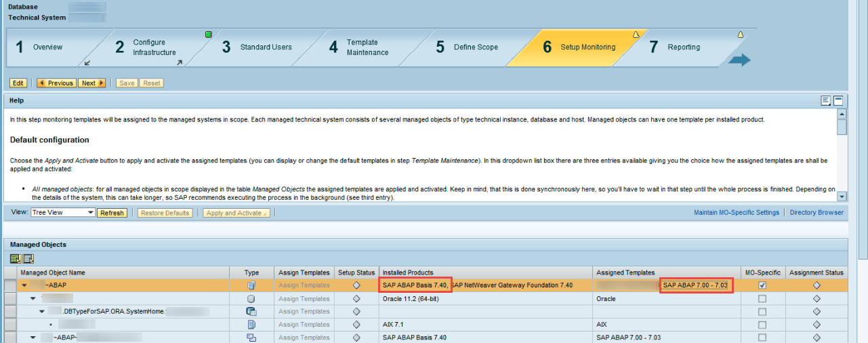Open the Apply and Activate dropdown button
The height and width of the screenshot is (343, 868).
(237, 213)
